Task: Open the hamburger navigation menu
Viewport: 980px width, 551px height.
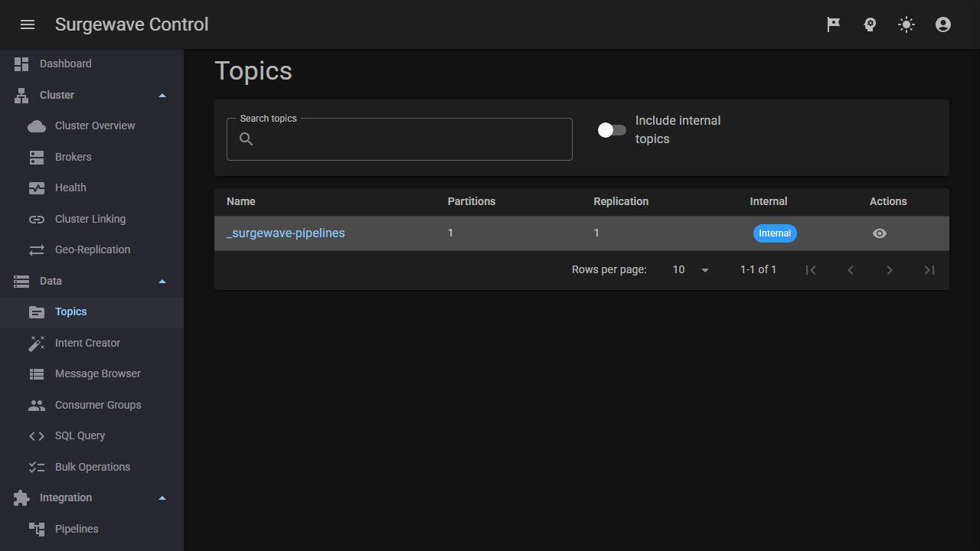Action: tap(28, 24)
